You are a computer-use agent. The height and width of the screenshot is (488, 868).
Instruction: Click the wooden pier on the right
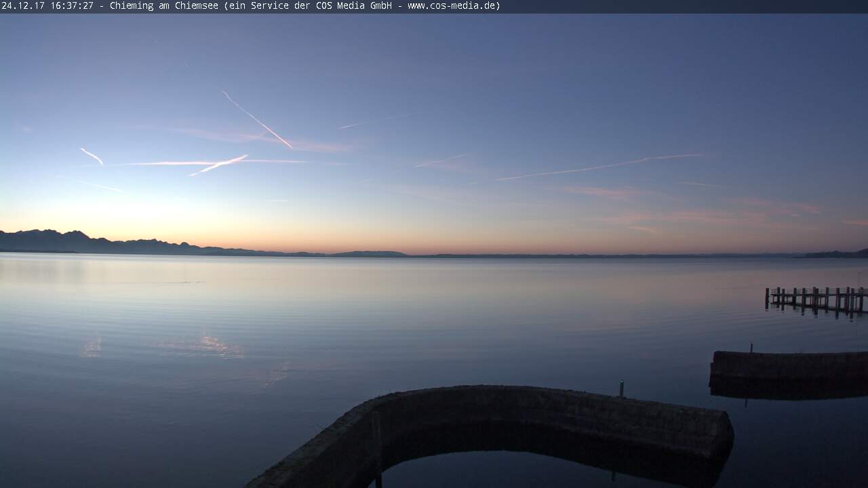coord(817,298)
